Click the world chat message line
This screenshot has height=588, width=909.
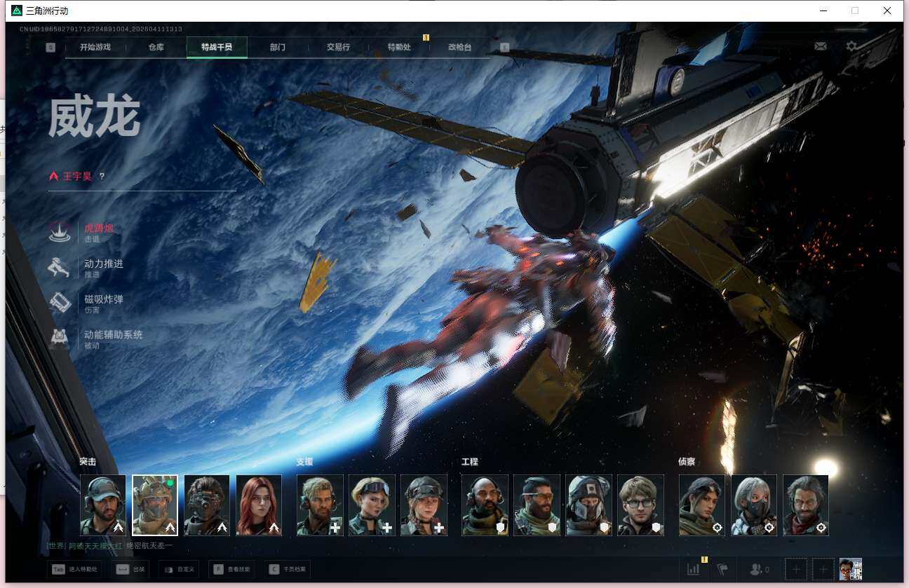(x=109, y=545)
